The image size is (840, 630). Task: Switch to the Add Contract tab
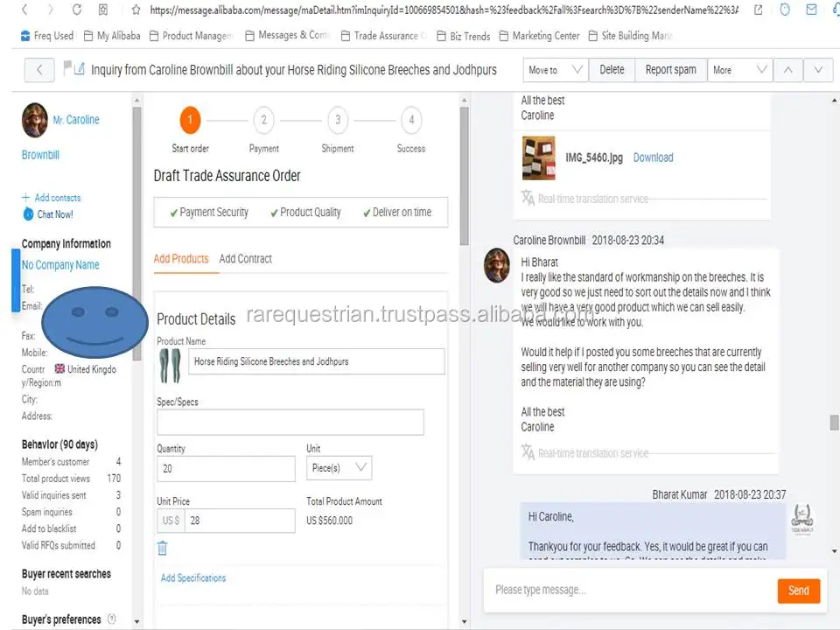tap(245, 259)
